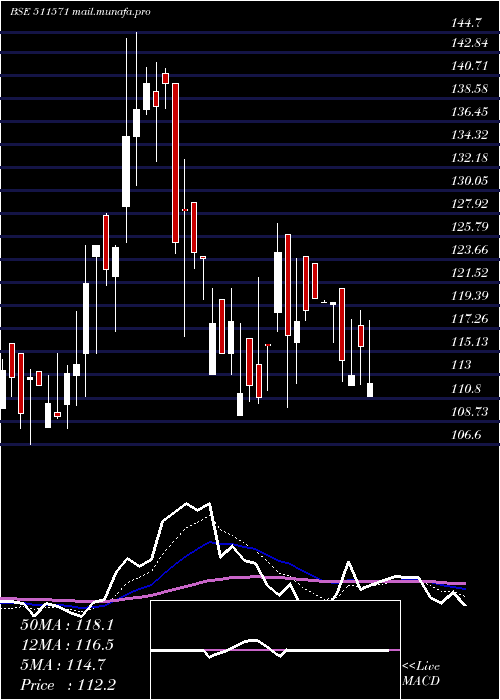500x700 pixels.
Task: Click the 12MA : 116.5 readout
Action: 67,645
